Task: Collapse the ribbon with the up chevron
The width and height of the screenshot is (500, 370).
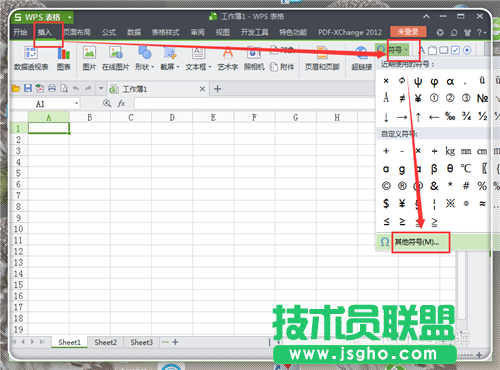Action: [426, 16]
